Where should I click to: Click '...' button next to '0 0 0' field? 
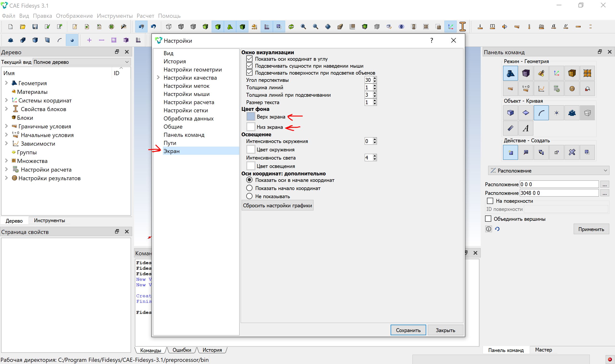pos(604,184)
